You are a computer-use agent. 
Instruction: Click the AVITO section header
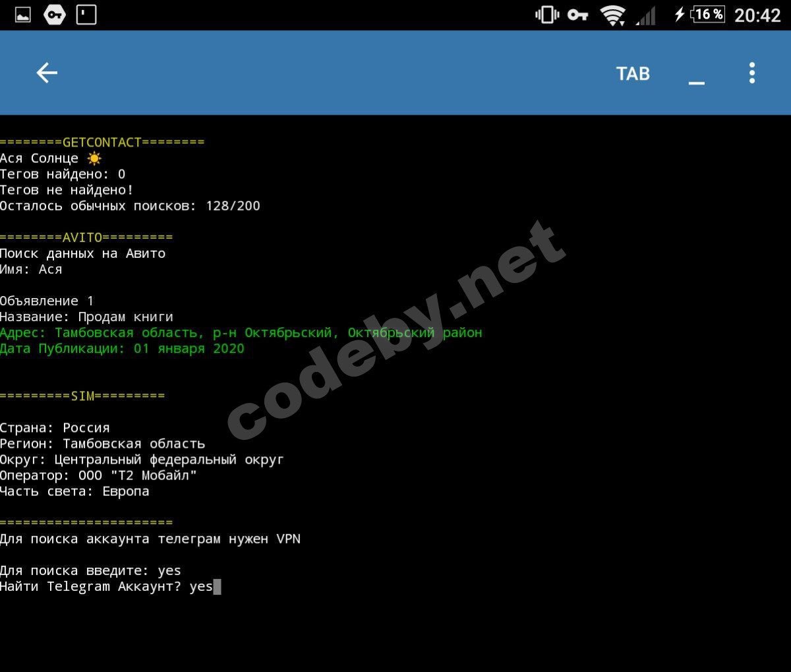tap(86, 237)
